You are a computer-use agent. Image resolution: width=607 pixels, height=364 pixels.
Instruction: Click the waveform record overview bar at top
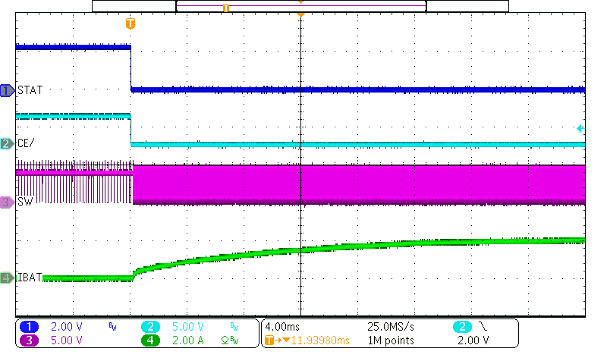click(x=300, y=6)
